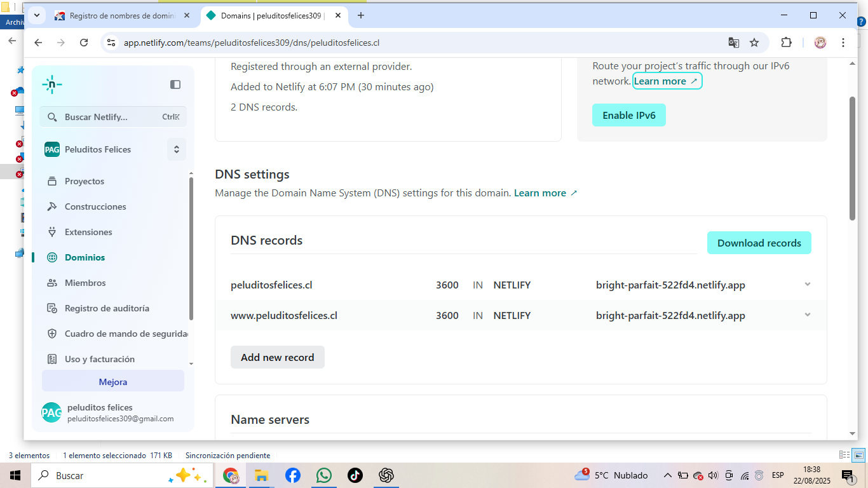Click the Extensiones plug icon
This screenshot has width=868, height=488.
[52, 232]
